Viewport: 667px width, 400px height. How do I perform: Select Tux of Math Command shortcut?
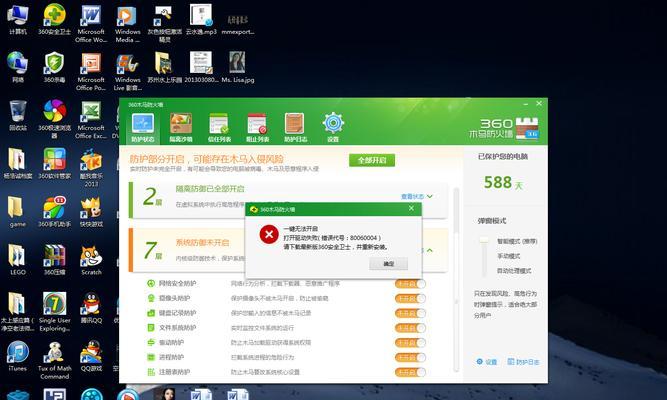(x=54, y=360)
